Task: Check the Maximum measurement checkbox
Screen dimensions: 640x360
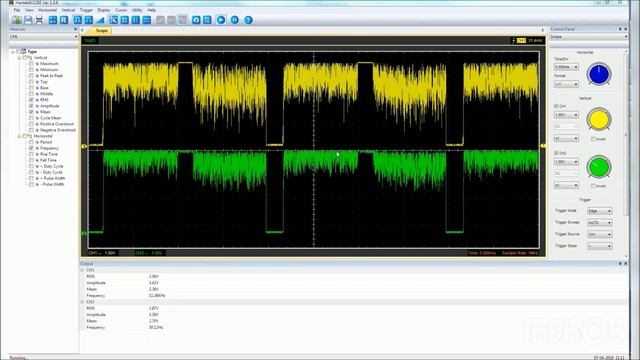Action: click(31, 64)
